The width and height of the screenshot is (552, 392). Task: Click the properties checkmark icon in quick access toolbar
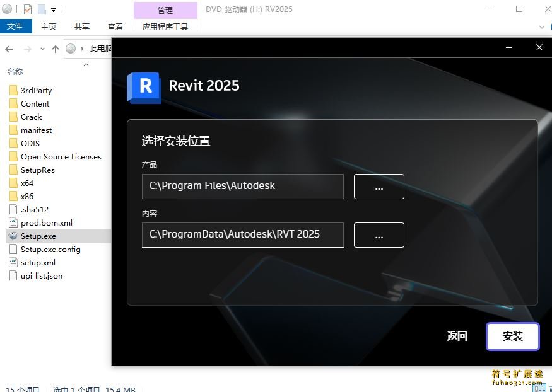coord(28,9)
